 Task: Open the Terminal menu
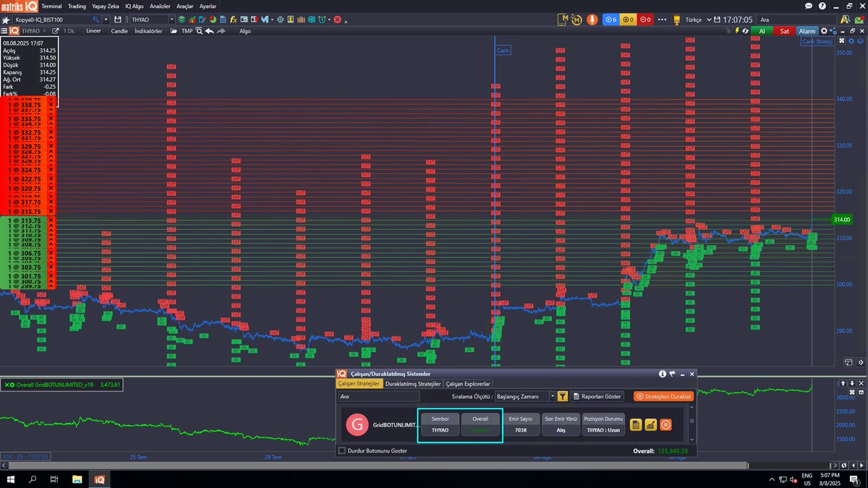51,6
